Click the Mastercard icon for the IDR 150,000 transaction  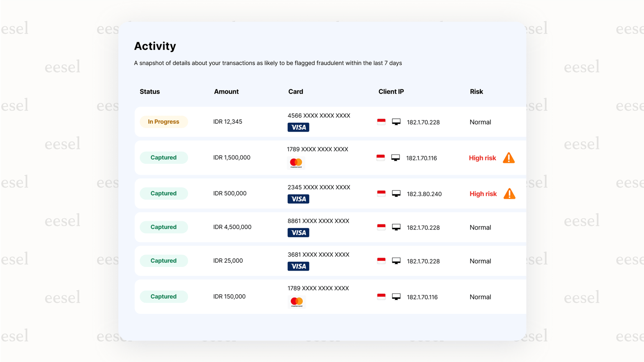pyautogui.click(x=296, y=301)
